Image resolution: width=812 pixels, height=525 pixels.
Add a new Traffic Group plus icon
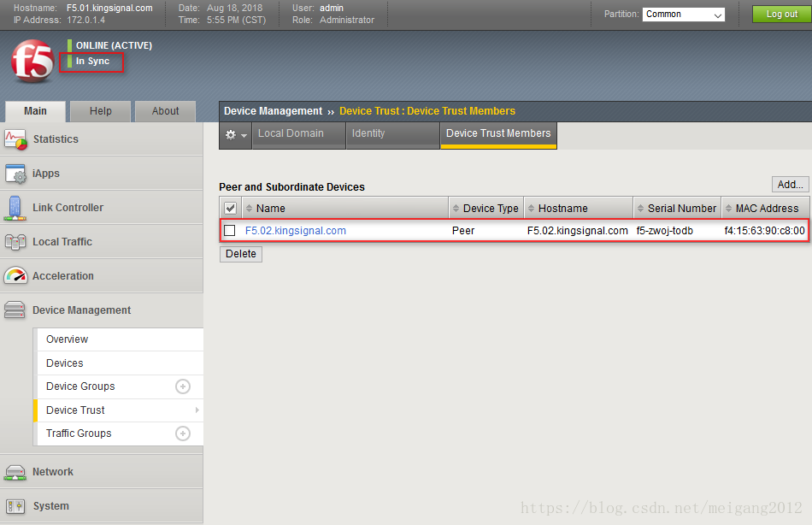click(183, 434)
